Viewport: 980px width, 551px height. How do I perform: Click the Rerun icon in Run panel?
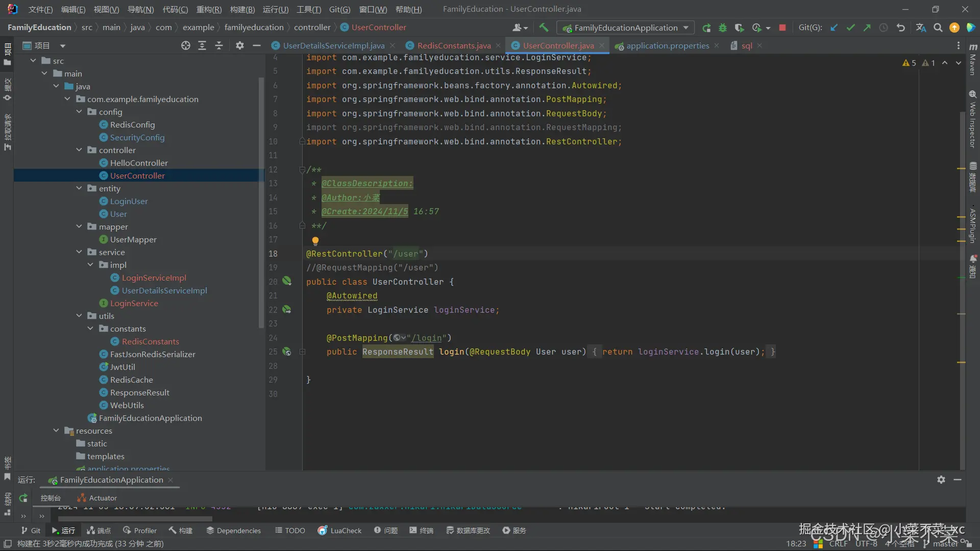click(23, 498)
